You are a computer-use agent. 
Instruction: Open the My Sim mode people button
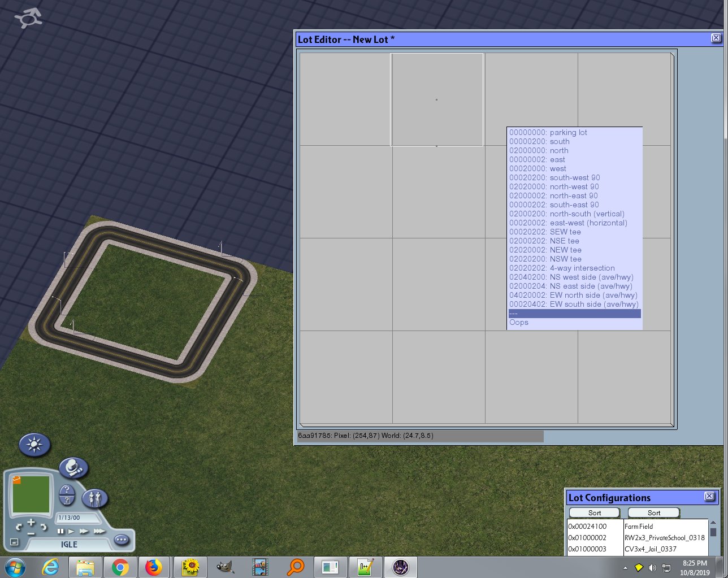pos(94,498)
